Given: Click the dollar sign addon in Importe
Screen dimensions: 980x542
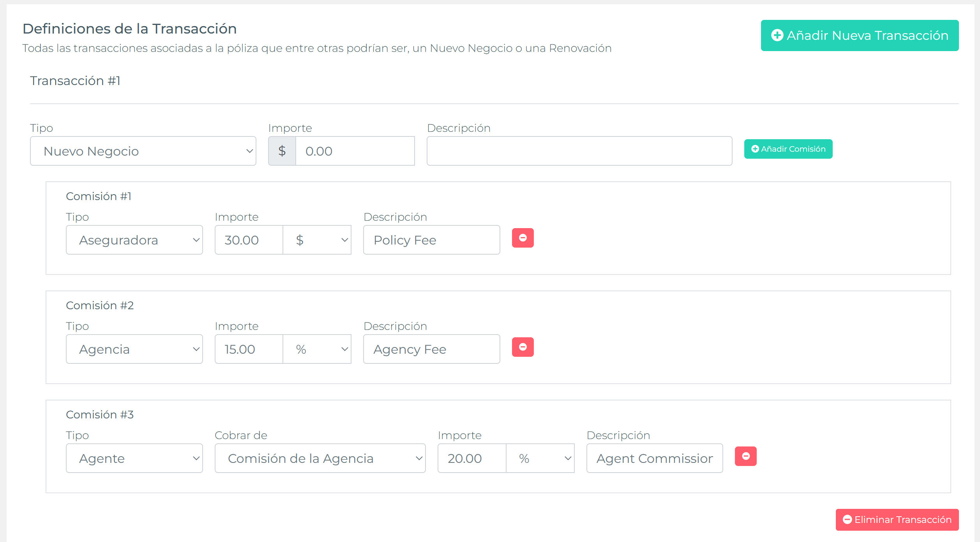Looking at the screenshot, I should pos(282,151).
